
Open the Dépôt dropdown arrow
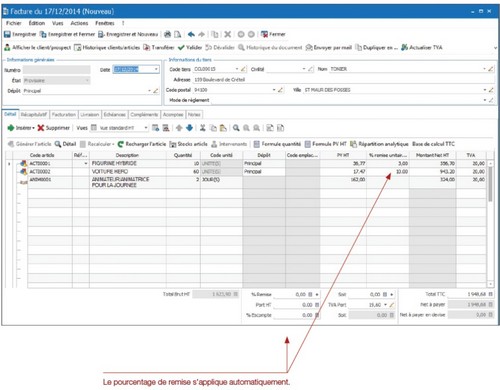tap(149, 91)
